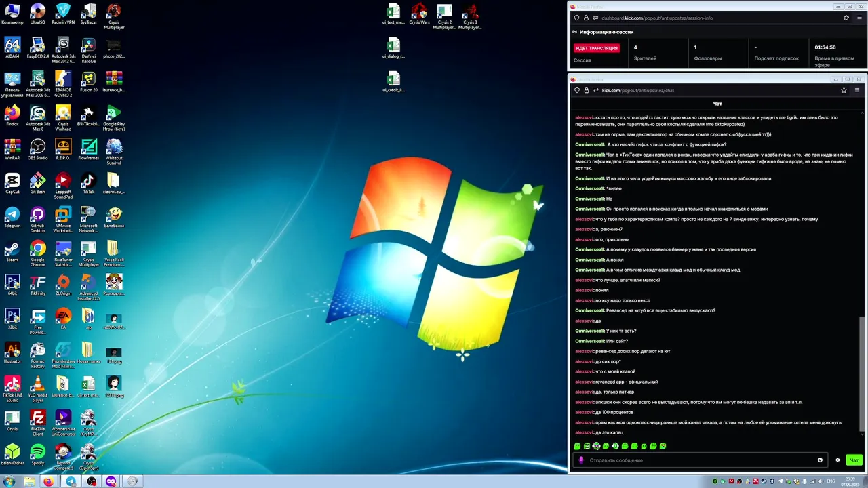
Task: Click the Информация о сессии header
Action: click(x=606, y=32)
